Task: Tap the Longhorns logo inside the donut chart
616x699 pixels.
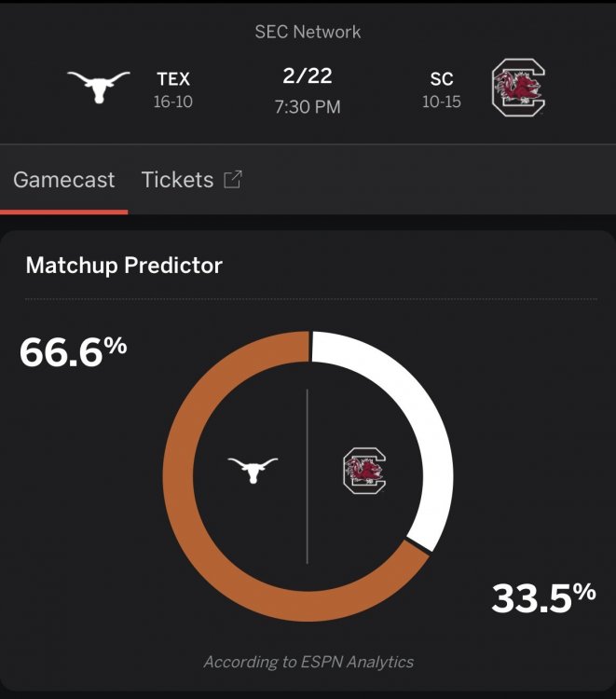Action: point(253,470)
